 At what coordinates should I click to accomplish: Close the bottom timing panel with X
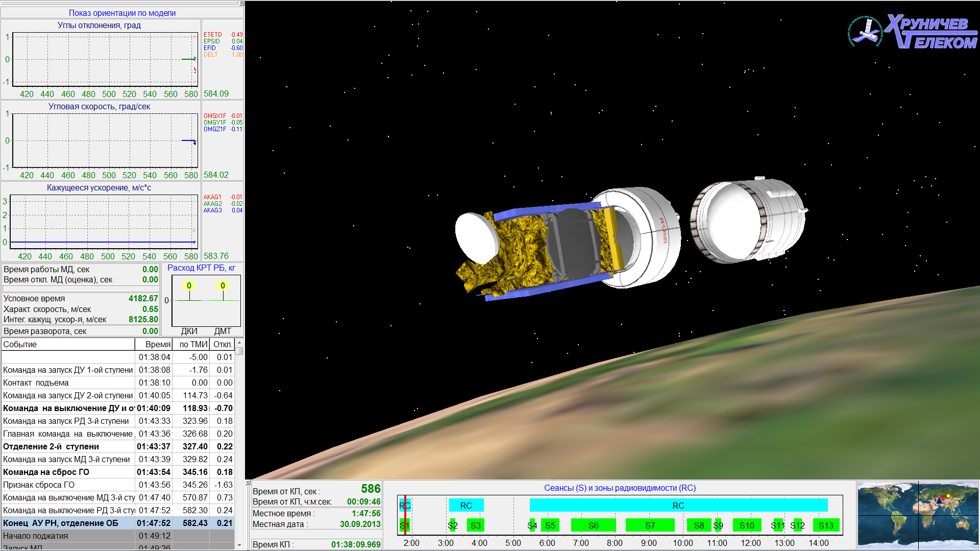248,483
